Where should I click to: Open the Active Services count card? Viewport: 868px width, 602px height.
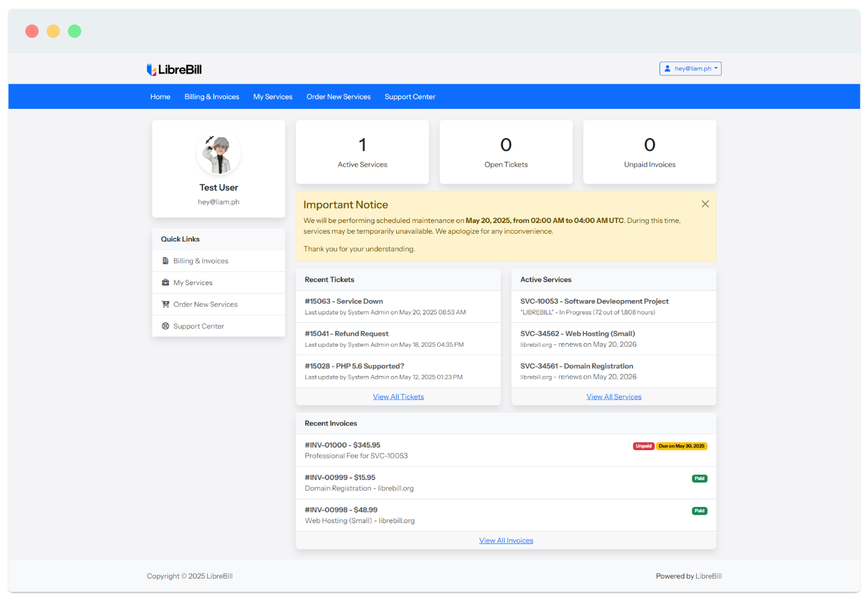coord(363,152)
